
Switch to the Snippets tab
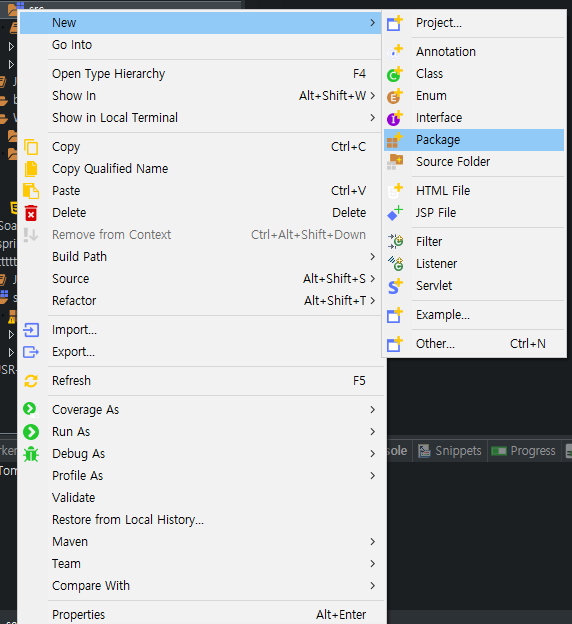click(x=450, y=451)
